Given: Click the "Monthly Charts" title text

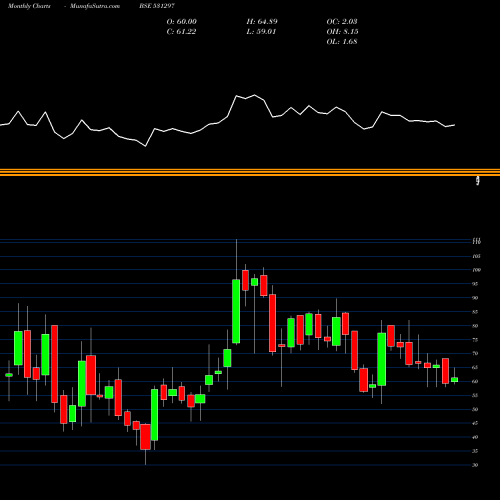Looking at the screenshot, I should point(29,6).
